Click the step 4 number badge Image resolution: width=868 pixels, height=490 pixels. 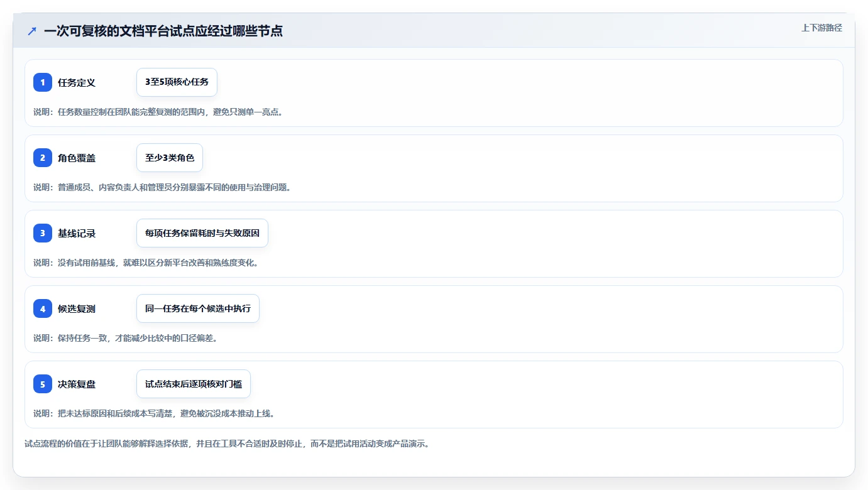click(x=43, y=308)
